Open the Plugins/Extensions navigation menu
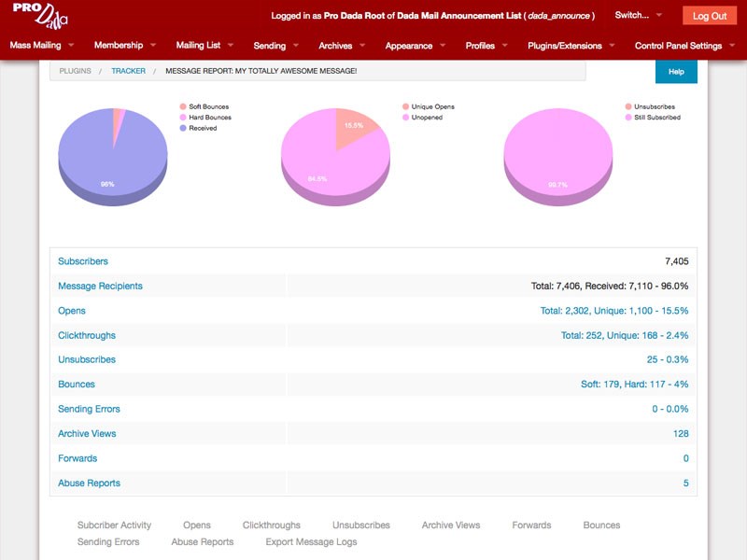Screen dimensions: 747x560 pos(571,46)
